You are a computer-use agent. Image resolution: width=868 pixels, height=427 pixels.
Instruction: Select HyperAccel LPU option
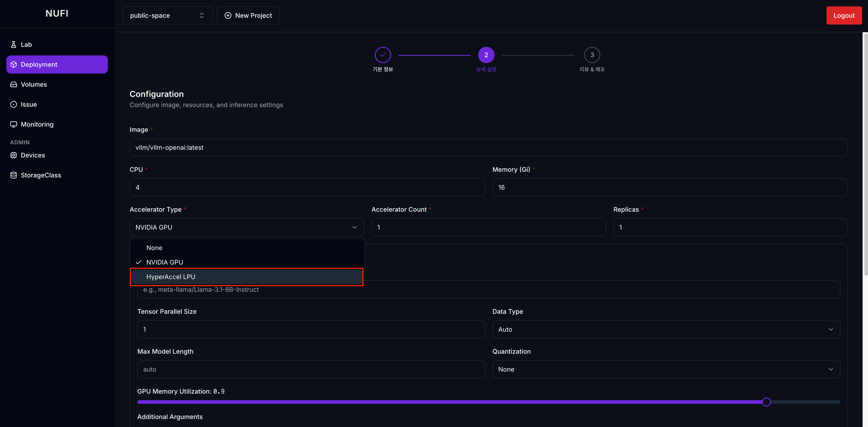pos(247,277)
